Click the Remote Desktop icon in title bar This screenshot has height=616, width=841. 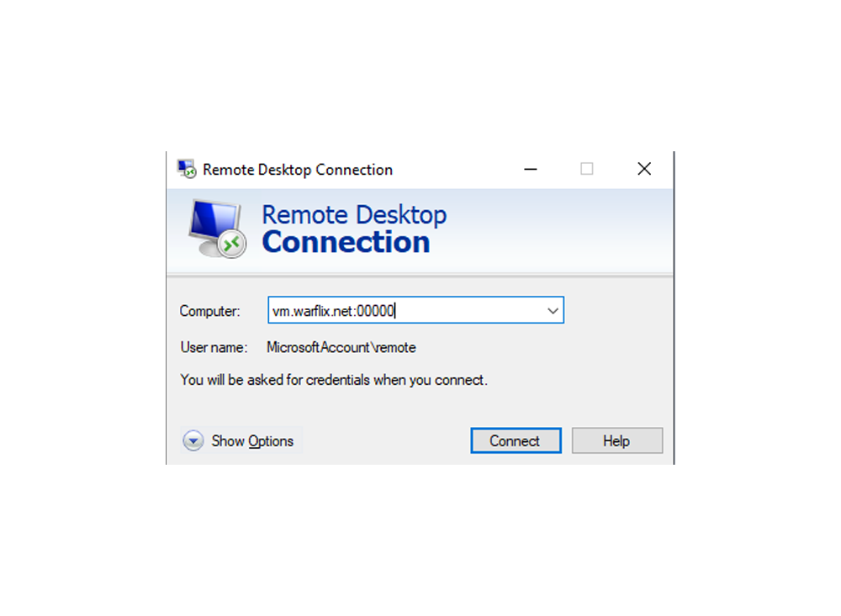[187, 169]
